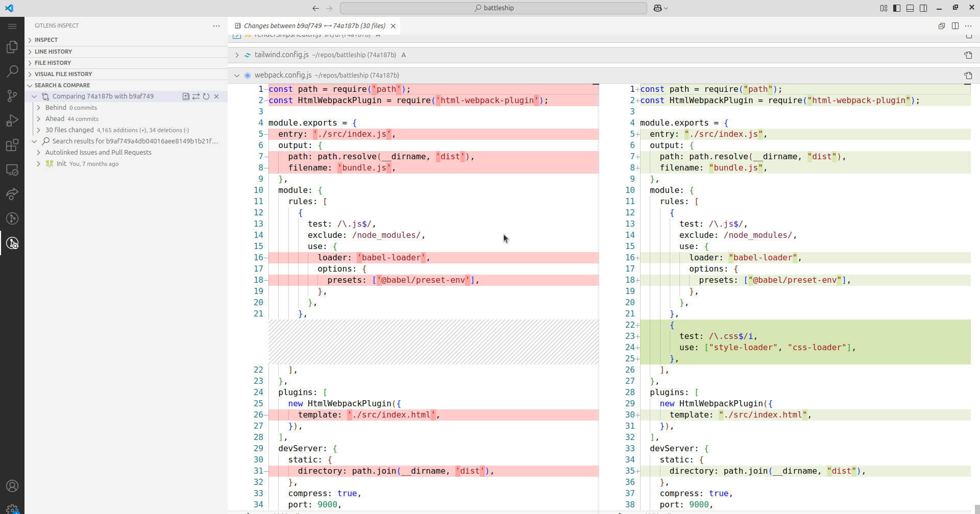
Task: Click the battleship command center search box
Action: pyautogui.click(x=493, y=8)
